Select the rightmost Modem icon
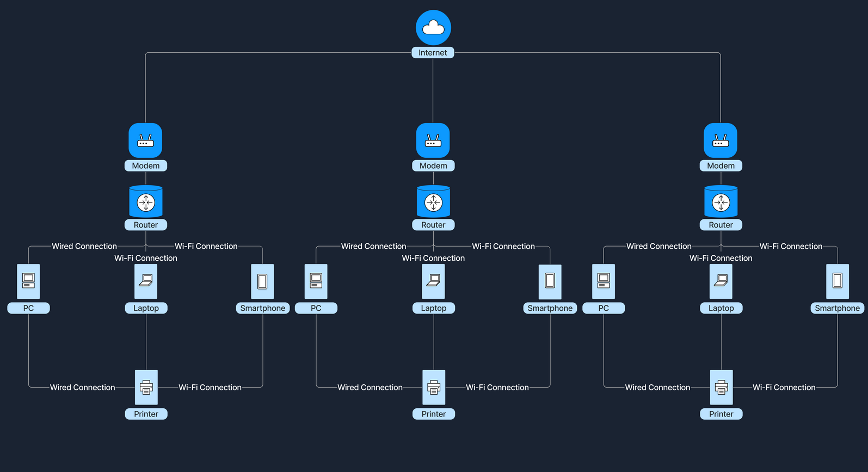Screen dimensions: 868x472 click(721, 140)
